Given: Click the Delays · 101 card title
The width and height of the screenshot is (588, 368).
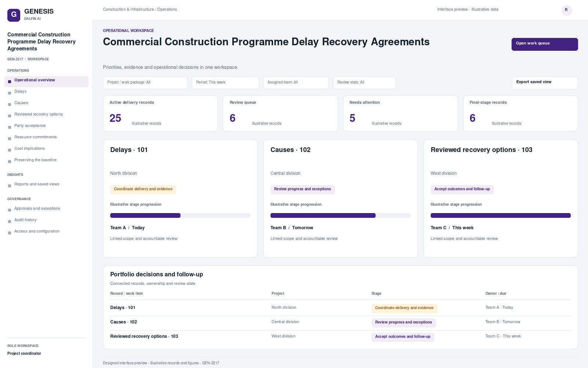Looking at the screenshot, I should (129, 150).
